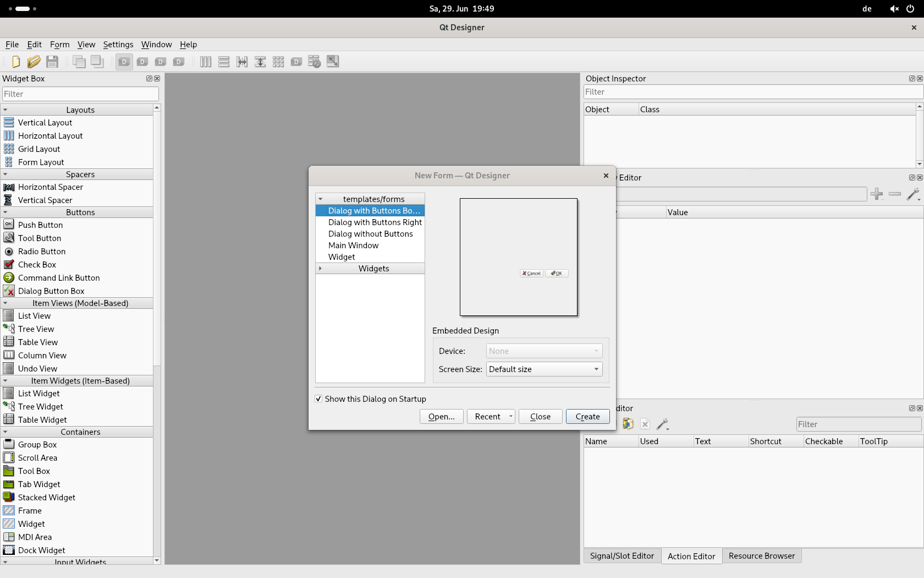924x578 pixels.
Task: Click the Action Editor wrench configure icon
Action: pos(663,424)
